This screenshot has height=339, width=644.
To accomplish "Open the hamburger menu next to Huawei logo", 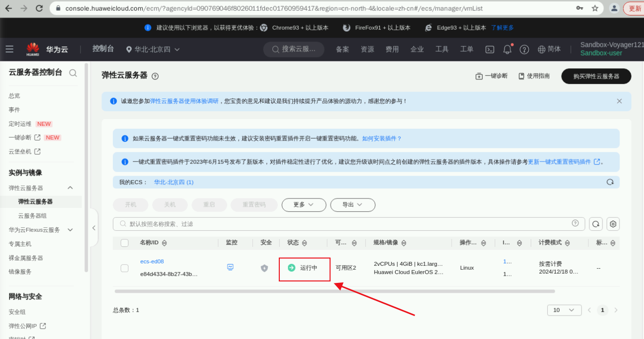I will (x=9, y=49).
